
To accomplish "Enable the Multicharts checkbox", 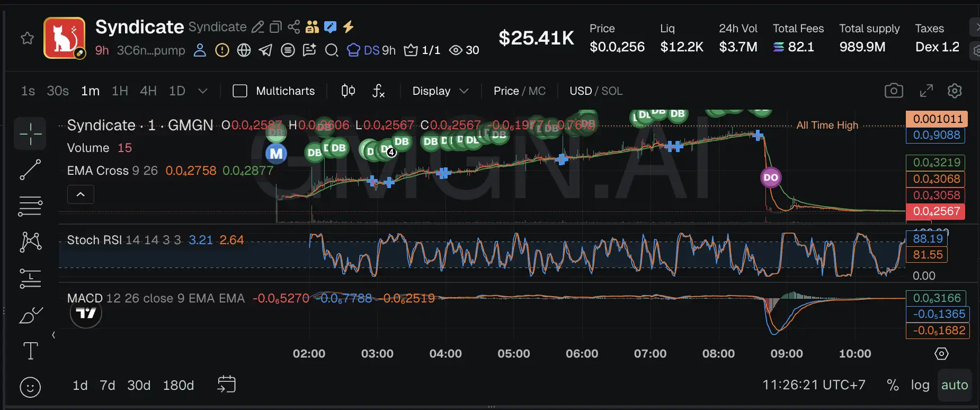I will (240, 91).
